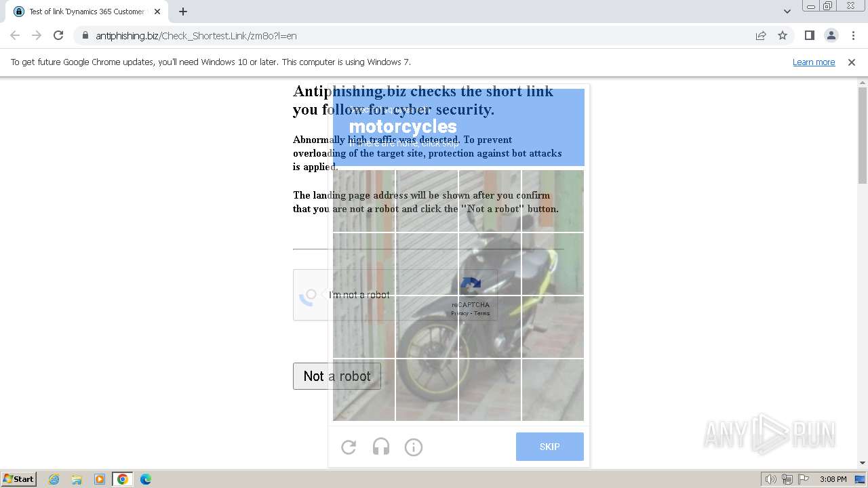The image size is (868, 488).
Task: Click the padlock site info icon
Action: tap(85, 35)
